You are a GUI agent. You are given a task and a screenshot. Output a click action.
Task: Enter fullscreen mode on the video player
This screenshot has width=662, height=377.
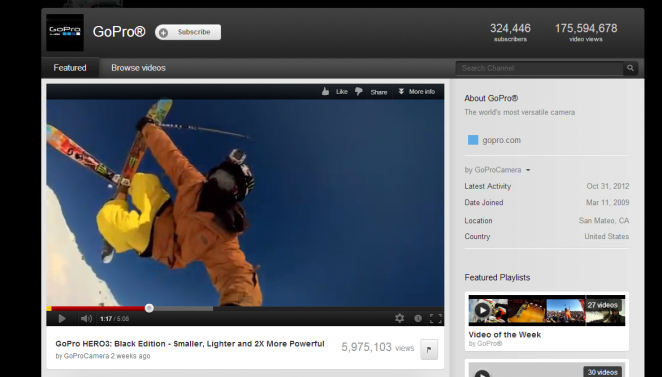point(435,319)
